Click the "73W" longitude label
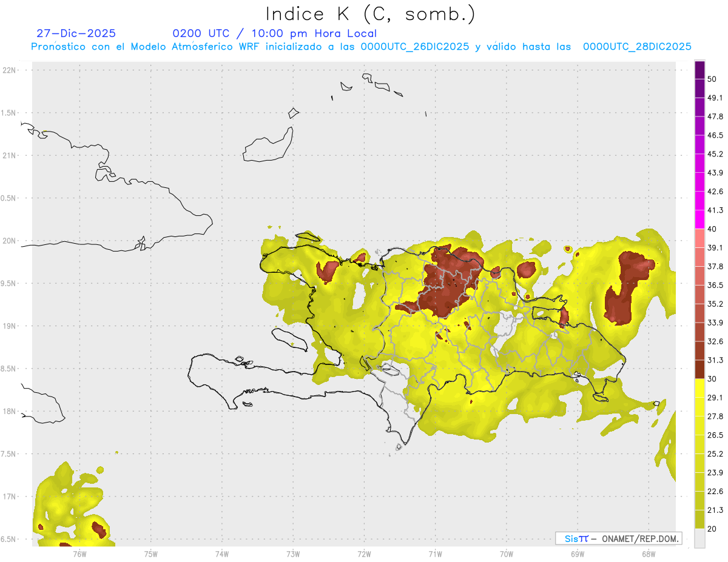This screenshot has height=562, width=728. coord(293,554)
